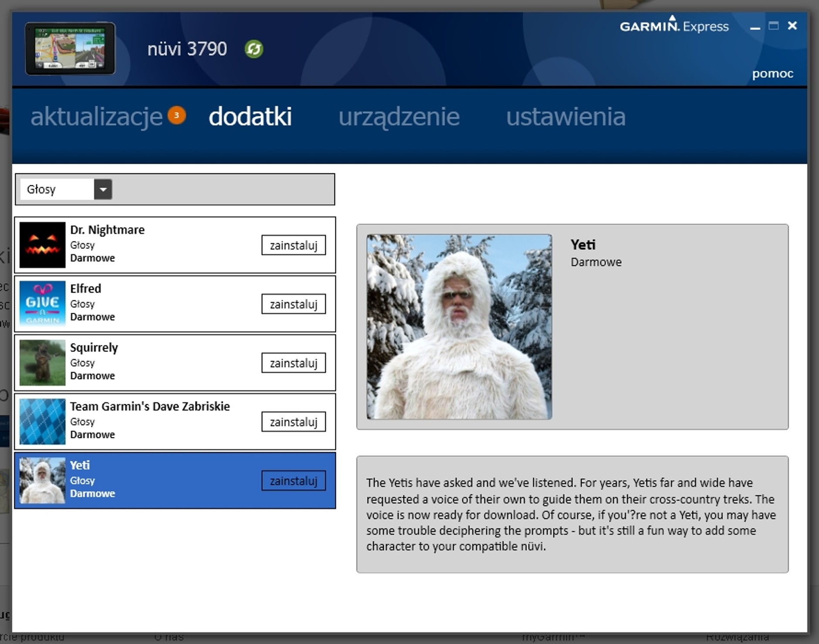Click the nüvi device thumbnail image
Image resolution: width=819 pixels, height=644 pixels.
point(70,48)
